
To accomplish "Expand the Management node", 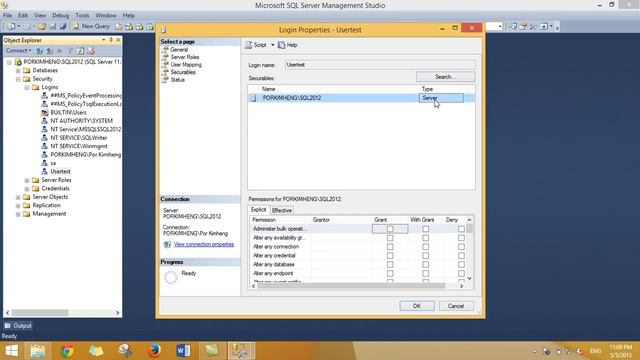I will click(18, 214).
